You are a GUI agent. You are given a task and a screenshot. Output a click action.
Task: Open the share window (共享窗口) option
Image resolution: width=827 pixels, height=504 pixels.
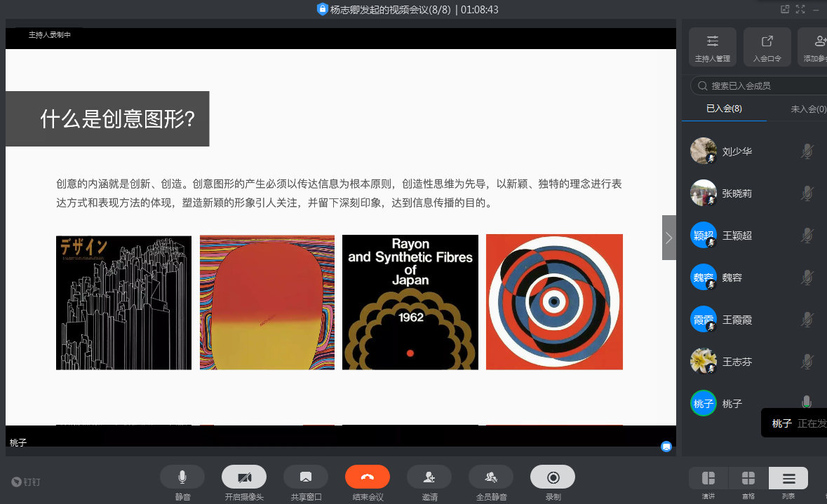(x=305, y=477)
